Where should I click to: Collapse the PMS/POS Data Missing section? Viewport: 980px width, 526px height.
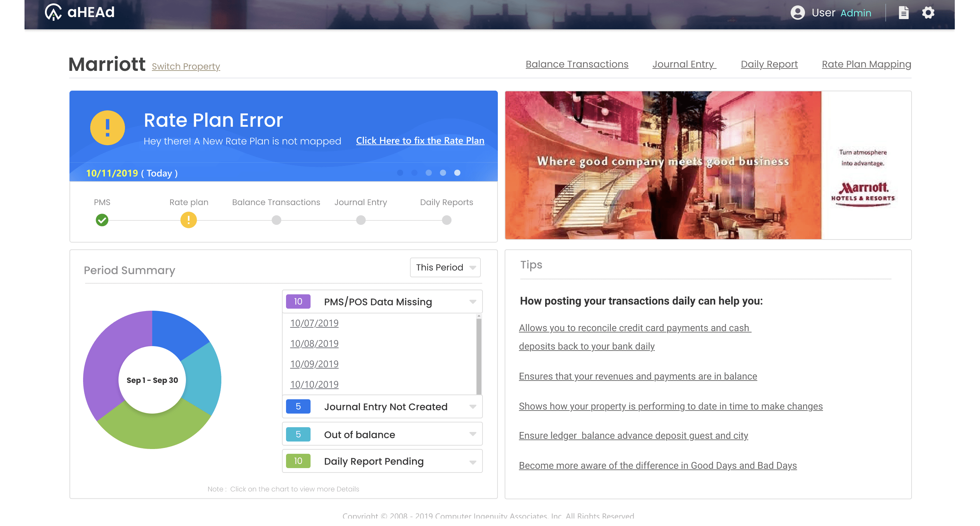click(382, 301)
